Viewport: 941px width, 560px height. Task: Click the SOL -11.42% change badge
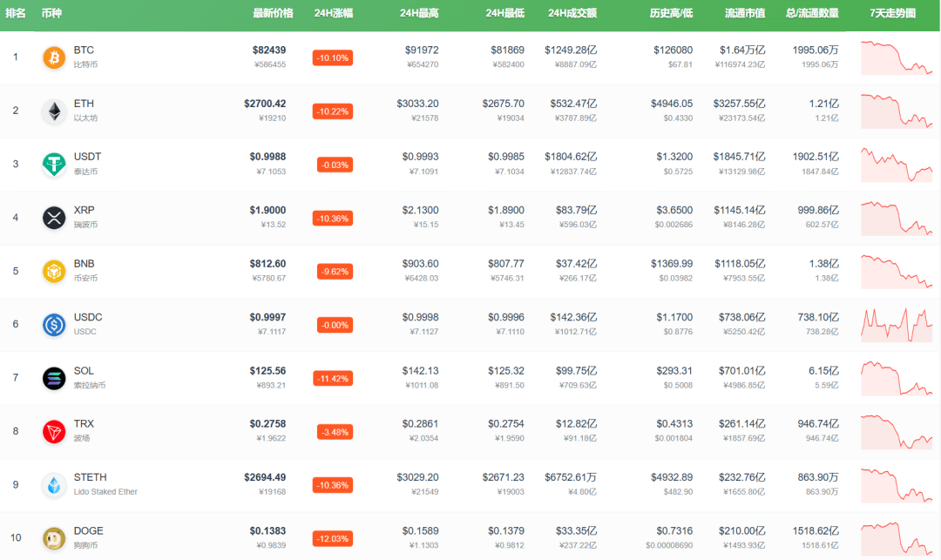coord(333,378)
